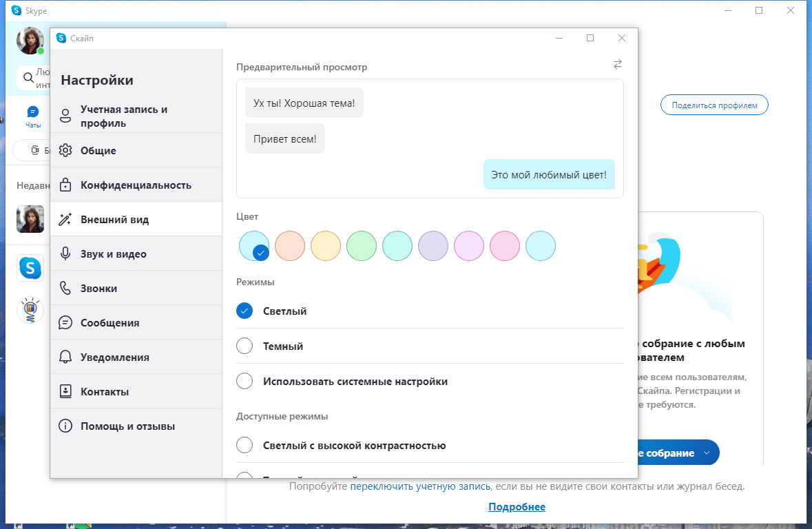Close the Скайп settings window

click(622, 38)
